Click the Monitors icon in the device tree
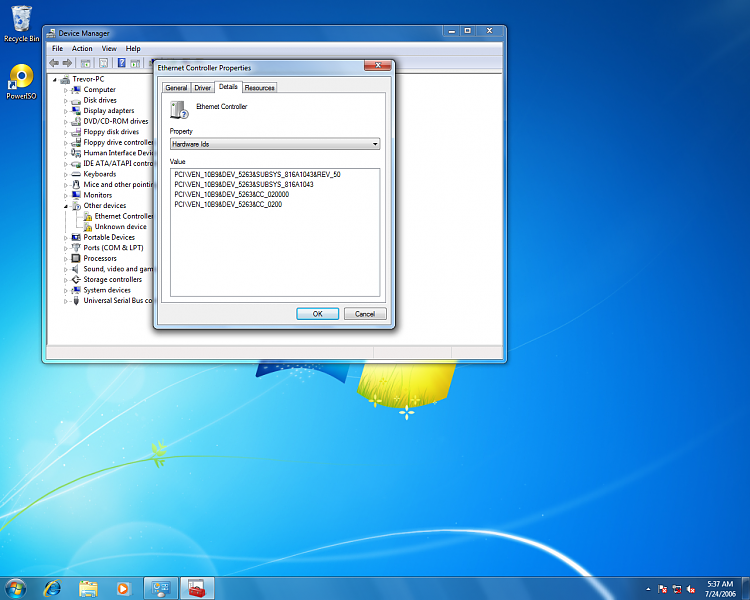The height and width of the screenshot is (600, 750). (76, 195)
